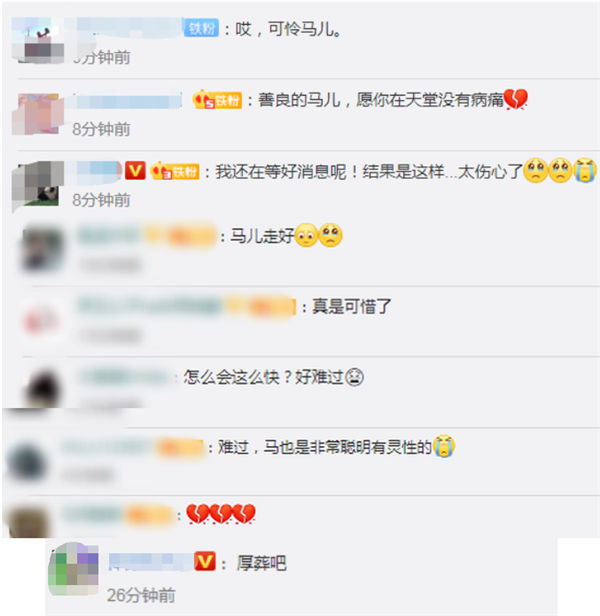Screen dimensions: 600x616
Task: Click the crying emoji after 太伤心了
Action: pos(585,170)
